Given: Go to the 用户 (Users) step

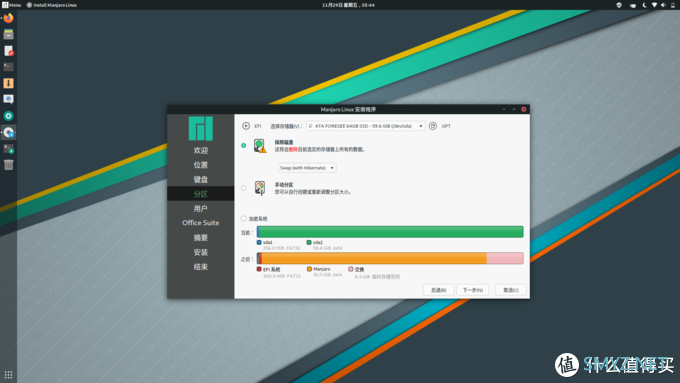Looking at the screenshot, I should pyautogui.click(x=201, y=209).
